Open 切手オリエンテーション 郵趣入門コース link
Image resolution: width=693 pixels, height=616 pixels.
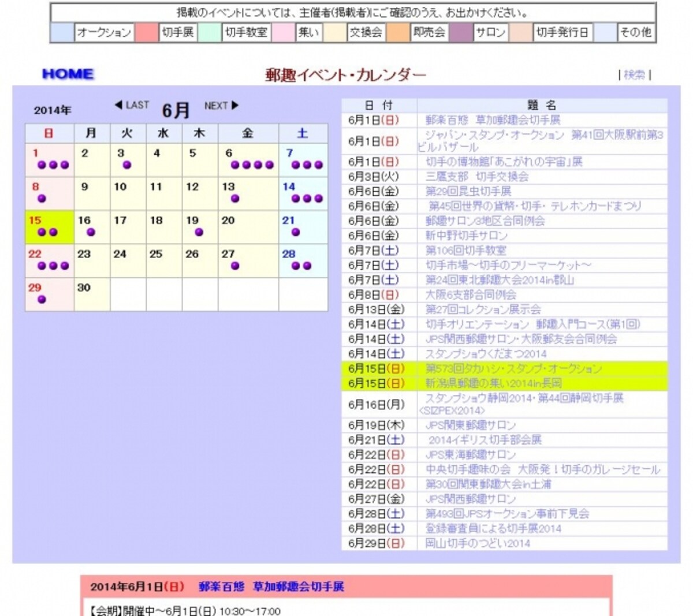point(532,324)
